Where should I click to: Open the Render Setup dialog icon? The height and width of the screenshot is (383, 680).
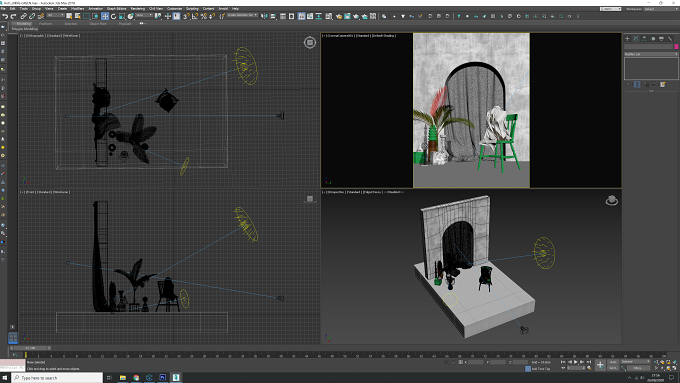[339, 16]
